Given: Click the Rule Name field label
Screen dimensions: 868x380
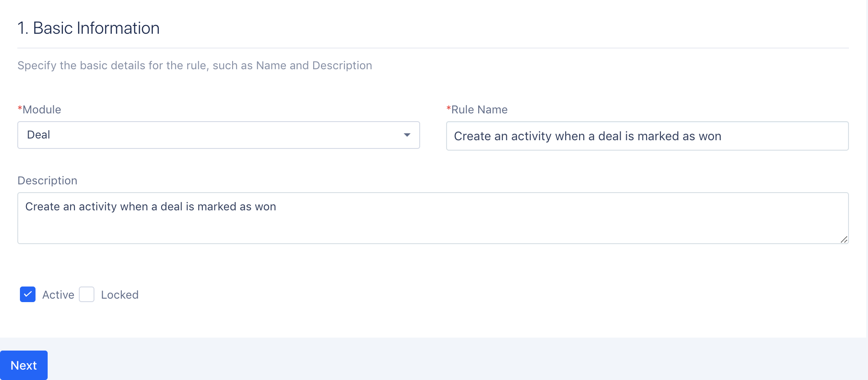Looking at the screenshot, I should 477,109.
